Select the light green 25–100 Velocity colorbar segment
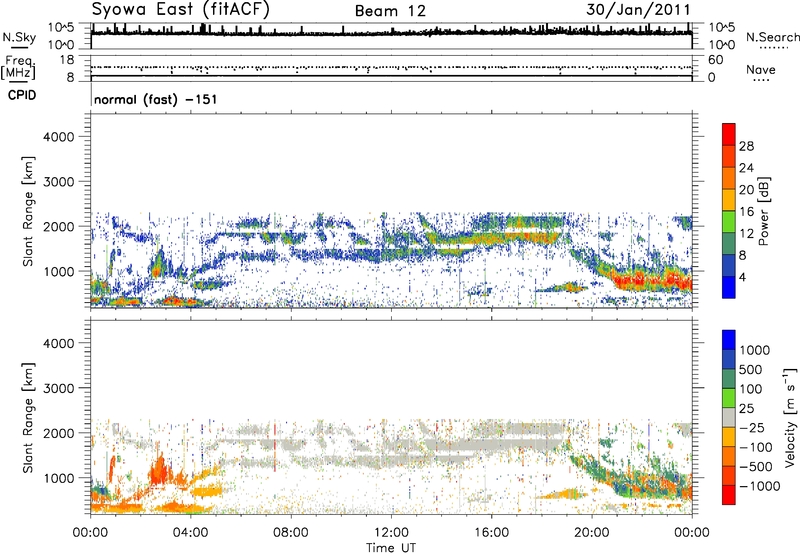 [x=729, y=398]
